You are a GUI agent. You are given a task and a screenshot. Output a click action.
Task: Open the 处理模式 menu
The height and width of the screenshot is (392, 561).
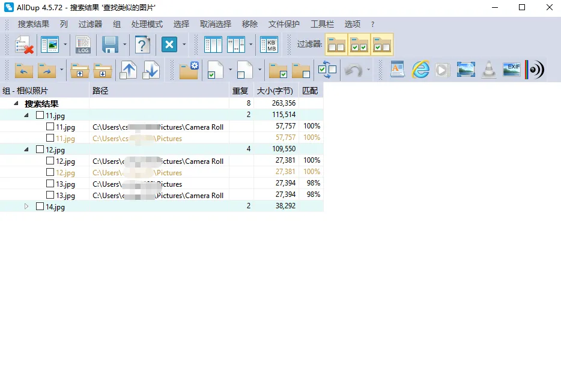(147, 24)
